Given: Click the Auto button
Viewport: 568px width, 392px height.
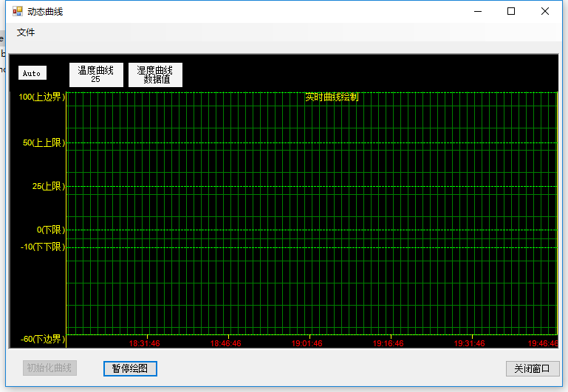Looking at the screenshot, I should click(32, 73).
